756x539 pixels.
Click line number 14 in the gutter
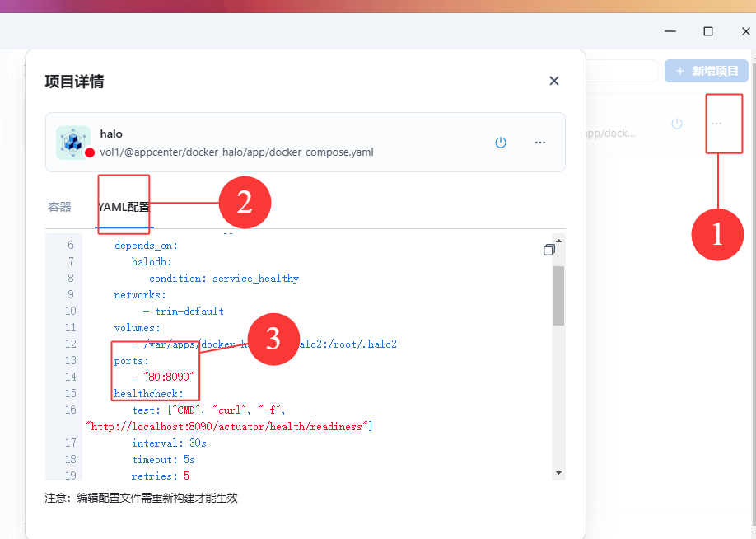point(71,377)
